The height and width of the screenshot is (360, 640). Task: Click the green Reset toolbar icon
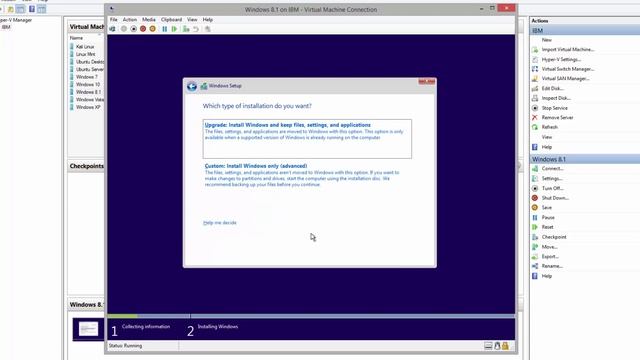click(x=174, y=29)
